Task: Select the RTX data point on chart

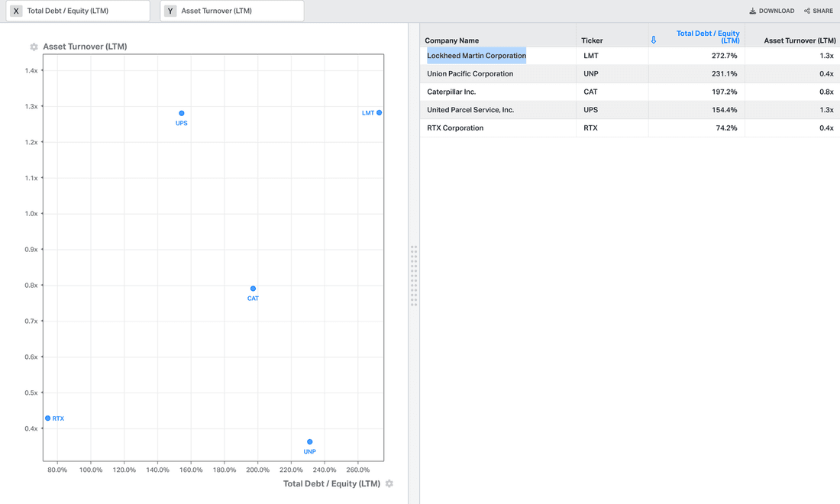Action: [47, 418]
